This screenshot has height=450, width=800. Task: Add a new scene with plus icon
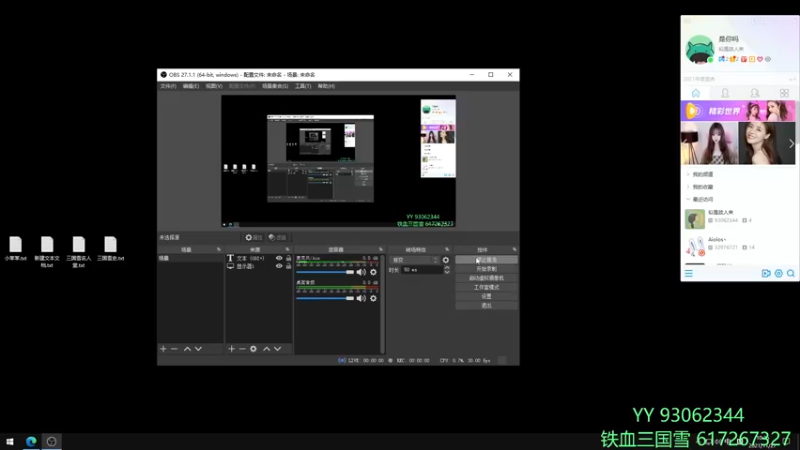[163, 349]
